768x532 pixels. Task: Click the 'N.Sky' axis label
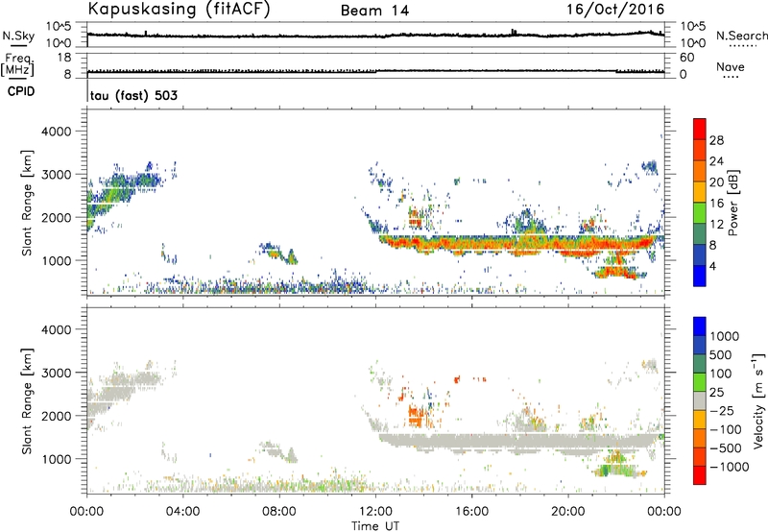coord(18,36)
